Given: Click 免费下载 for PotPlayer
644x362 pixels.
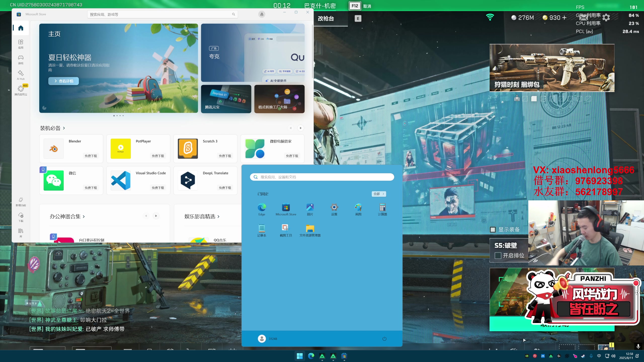Looking at the screenshot, I should 158,156.
